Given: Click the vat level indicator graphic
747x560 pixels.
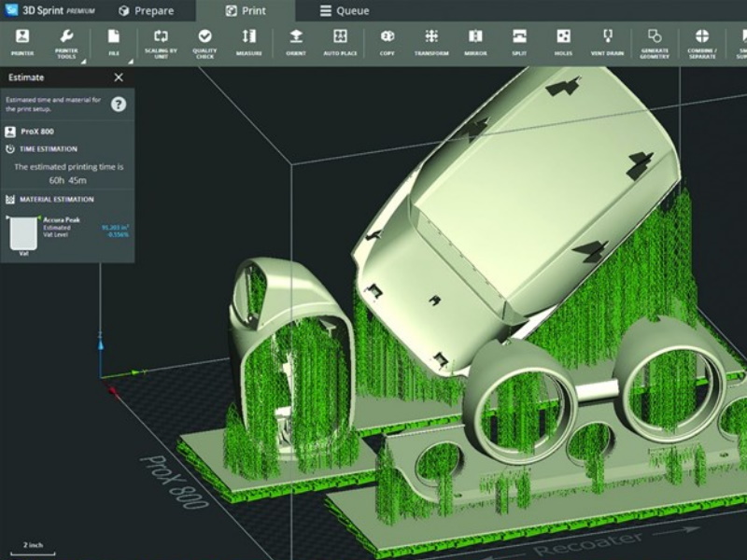Looking at the screenshot, I should (x=23, y=233).
